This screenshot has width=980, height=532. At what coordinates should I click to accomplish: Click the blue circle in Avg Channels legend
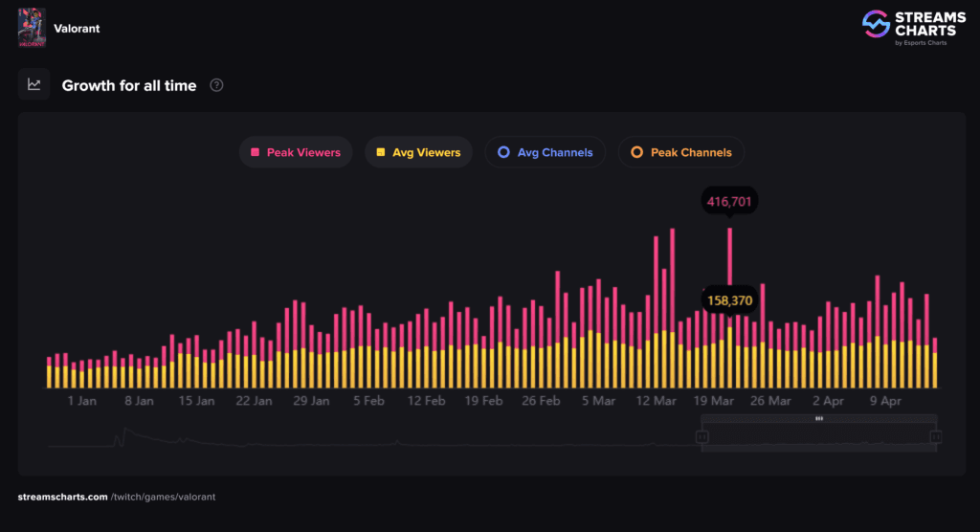pos(502,152)
